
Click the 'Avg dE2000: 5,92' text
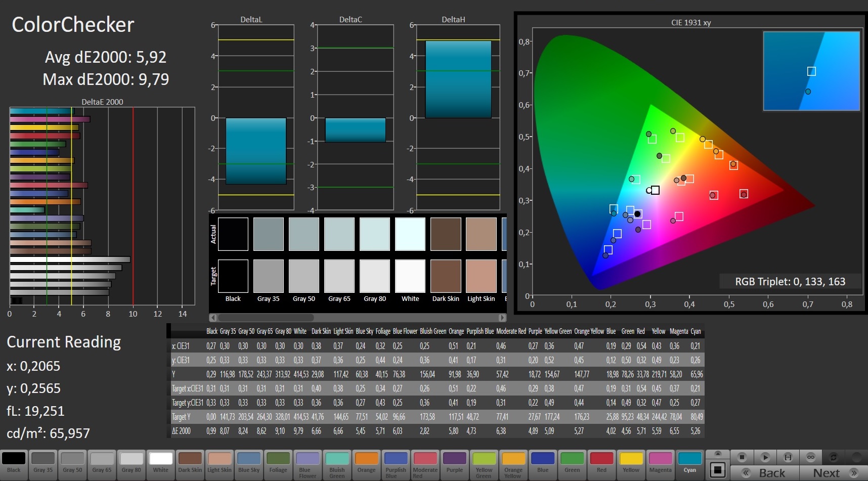coord(106,57)
